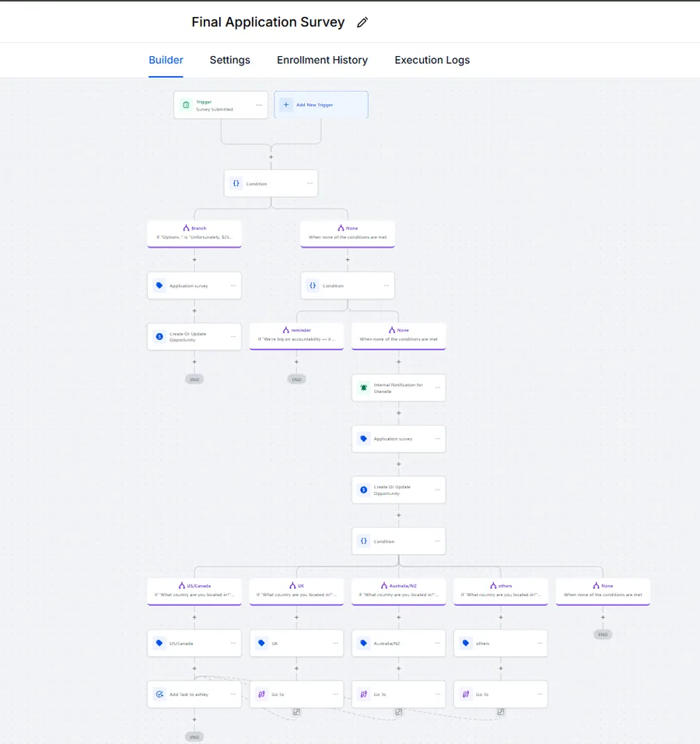
Task: Click the Go To icon under the UK tag
Action: tap(261, 694)
